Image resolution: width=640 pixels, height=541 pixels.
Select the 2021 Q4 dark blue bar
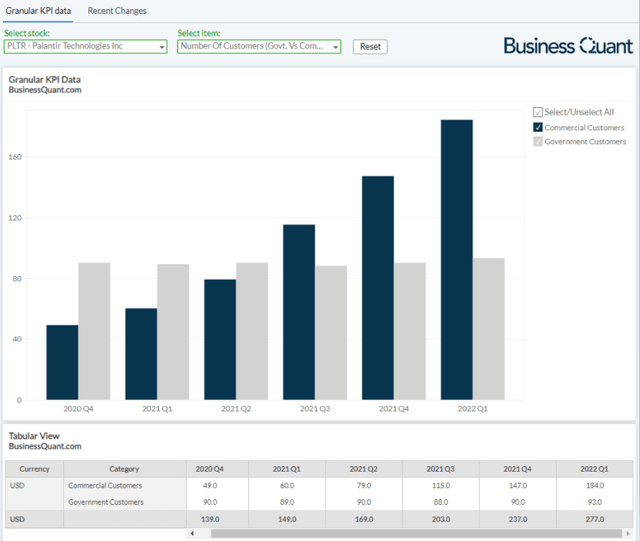click(x=378, y=288)
